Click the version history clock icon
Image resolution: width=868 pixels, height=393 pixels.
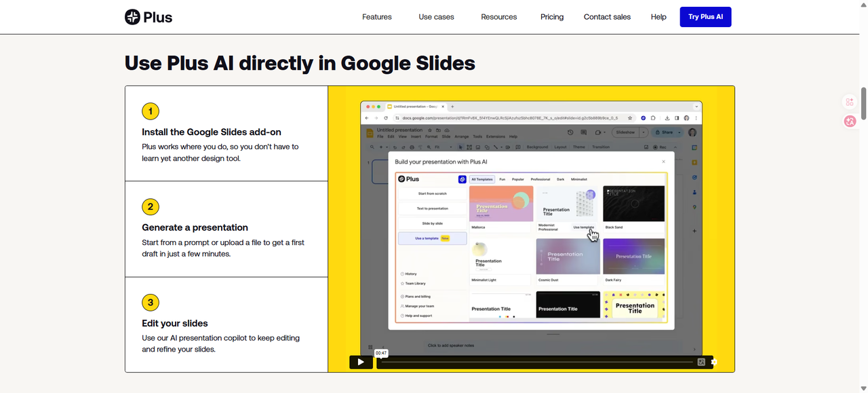[570, 132]
